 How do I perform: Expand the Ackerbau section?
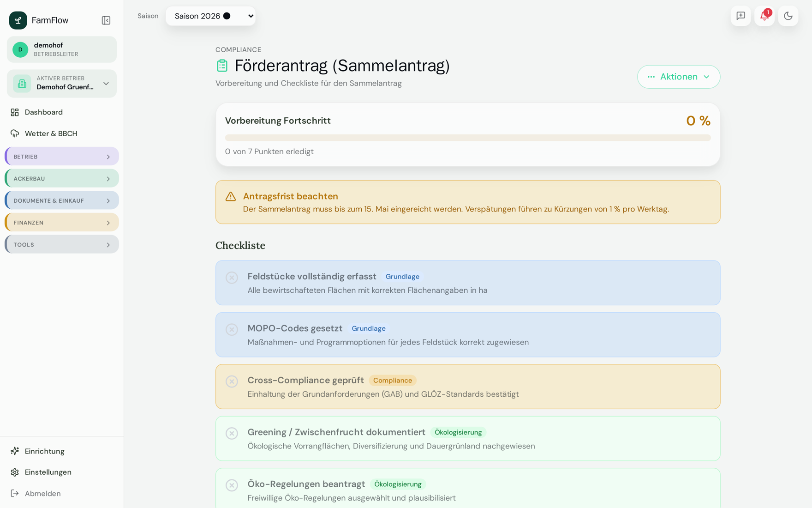pyautogui.click(x=62, y=178)
